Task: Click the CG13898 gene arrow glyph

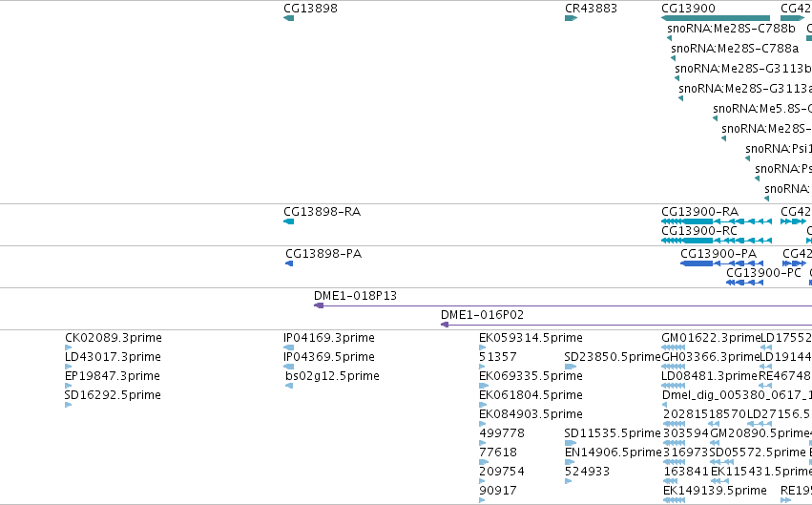Action: coord(288,18)
